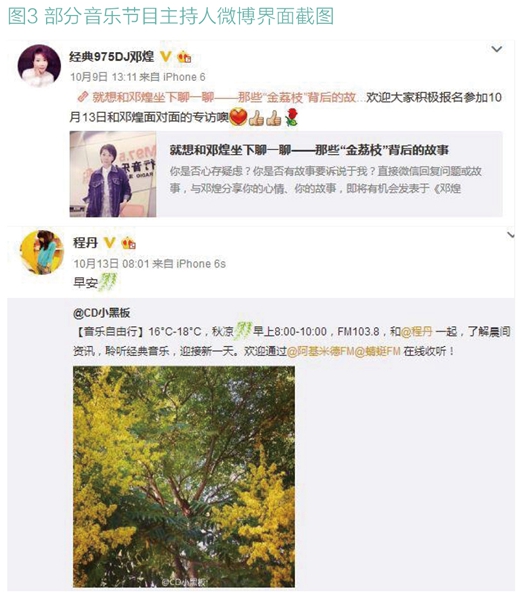Open the post options chevron for 经典975DJ邓煌

tap(496, 49)
